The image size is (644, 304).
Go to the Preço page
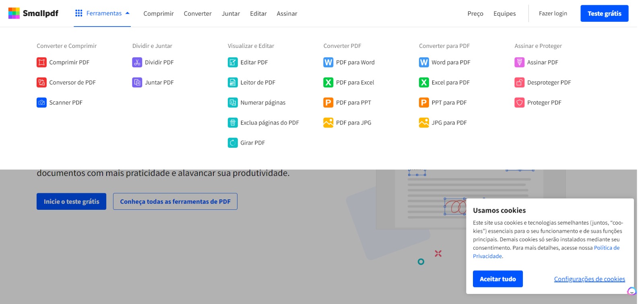475,14
